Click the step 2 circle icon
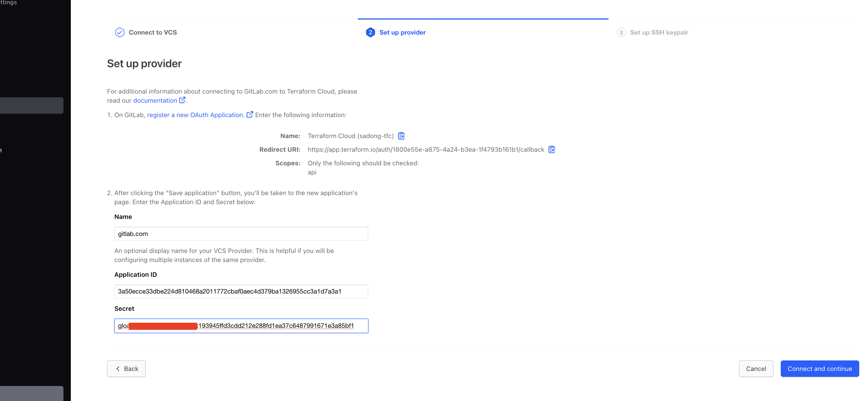868x401 pixels. 370,32
